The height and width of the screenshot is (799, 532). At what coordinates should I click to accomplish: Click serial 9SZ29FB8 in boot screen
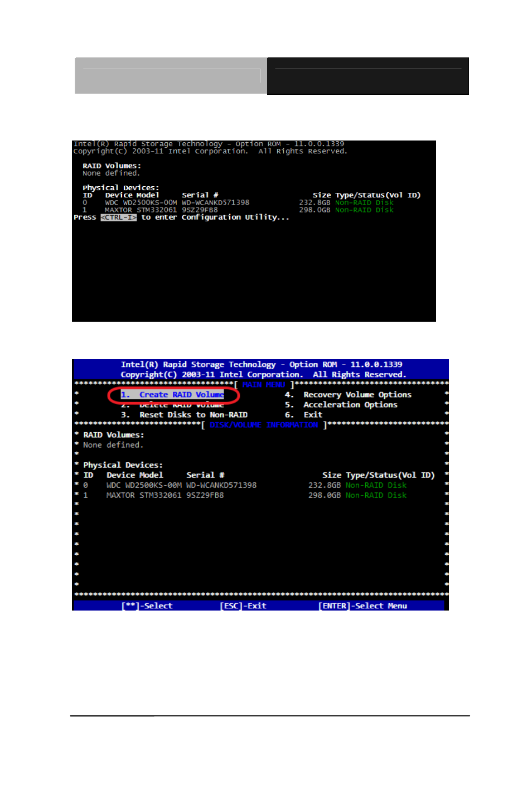[200, 210]
